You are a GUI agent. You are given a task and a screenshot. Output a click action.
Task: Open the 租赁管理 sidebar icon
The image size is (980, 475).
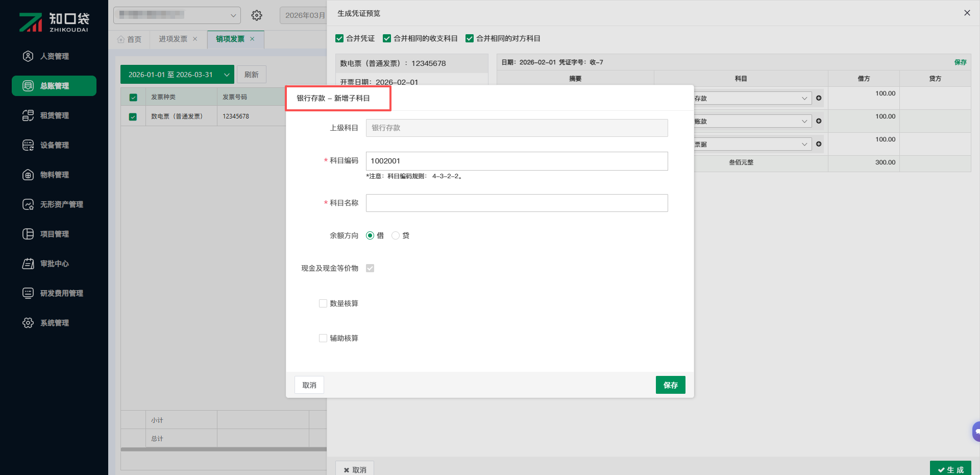(x=28, y=115)
